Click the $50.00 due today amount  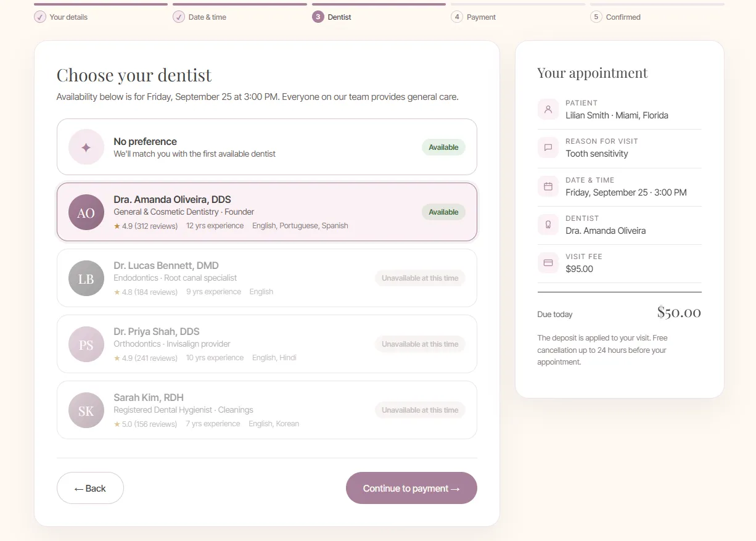(x=679, y=313)
